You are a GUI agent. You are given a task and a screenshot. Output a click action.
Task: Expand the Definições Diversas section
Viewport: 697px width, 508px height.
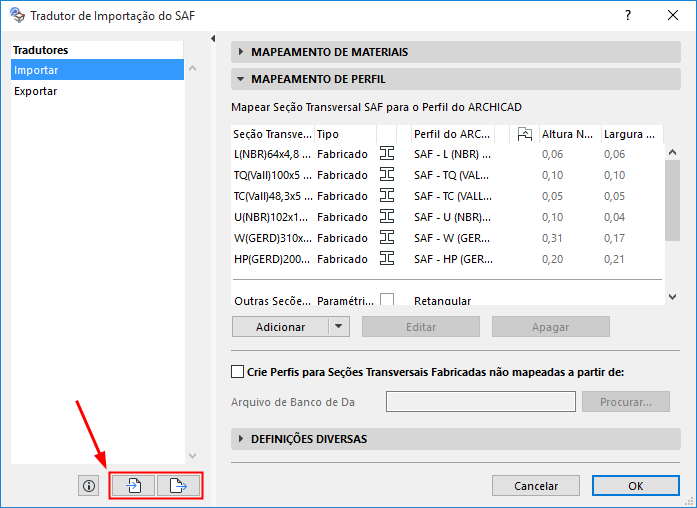(x=241, y=439)
